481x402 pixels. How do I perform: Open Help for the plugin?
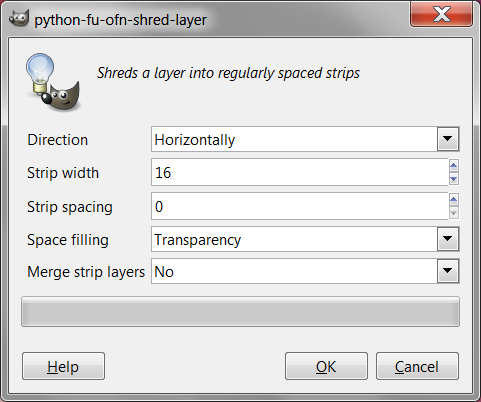[x=63, y=366]
